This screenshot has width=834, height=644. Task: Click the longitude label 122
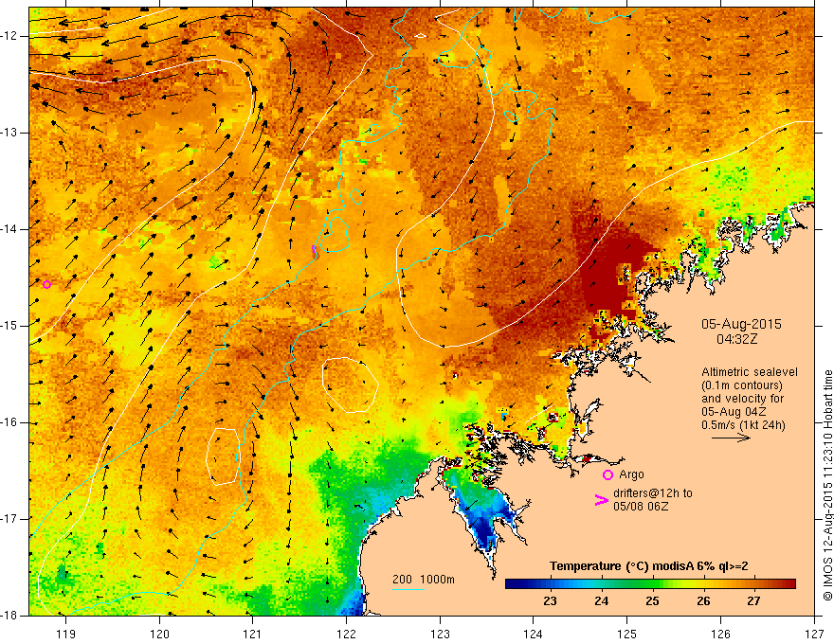coord(346,634)
